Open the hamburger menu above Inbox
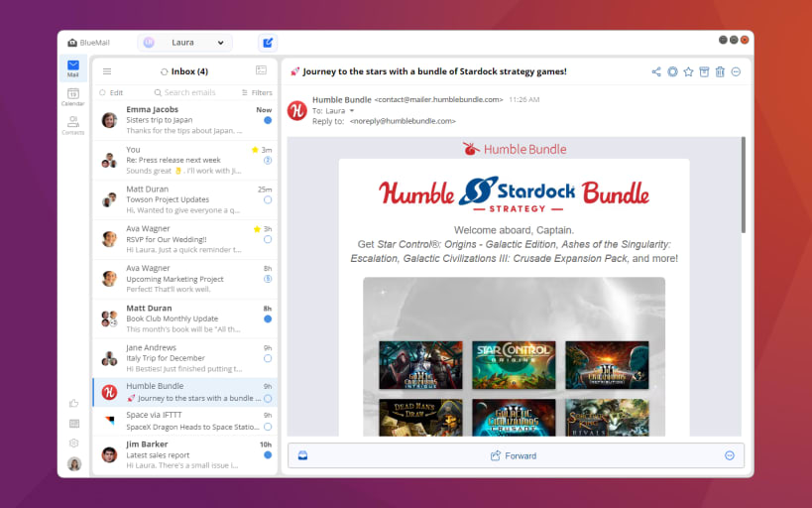The width and height of the screenshot is (812, 508). coord(107,71)
